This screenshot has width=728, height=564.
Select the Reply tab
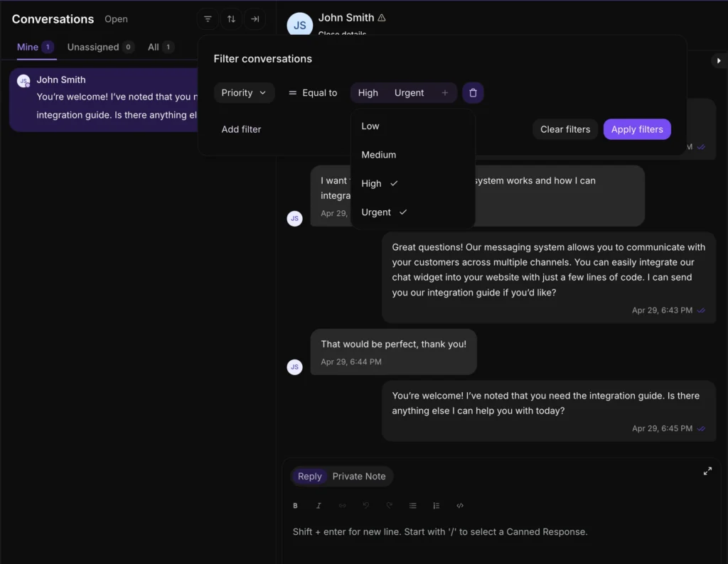coord(310,477)
